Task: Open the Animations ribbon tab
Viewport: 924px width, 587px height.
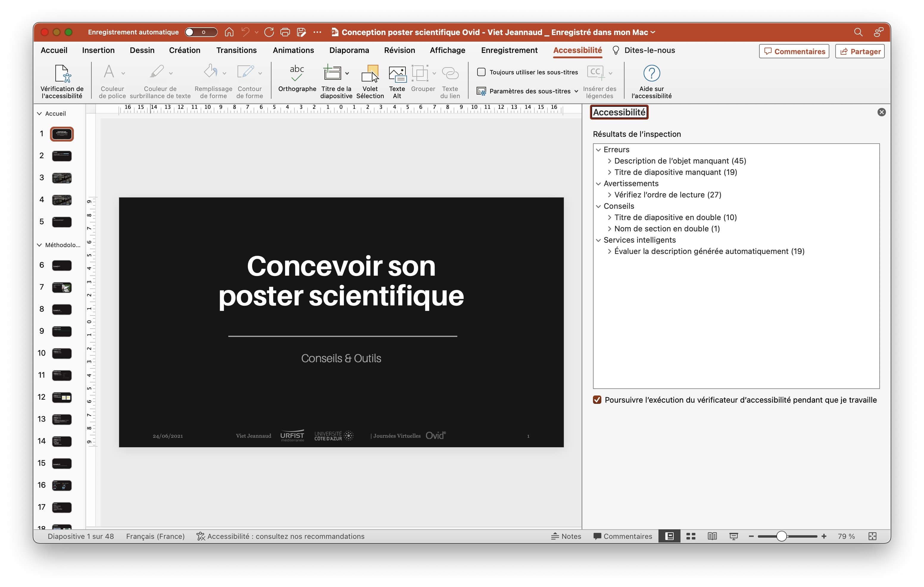Action: coord(293,50)
